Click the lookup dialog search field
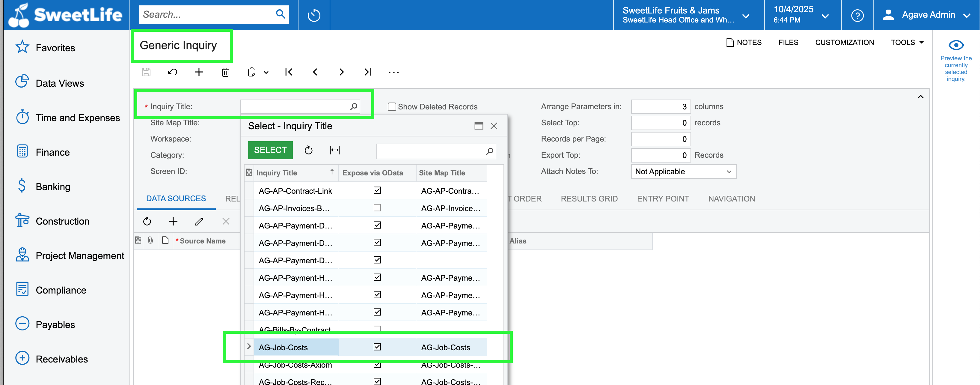The image size is (980, 385). 430,151
